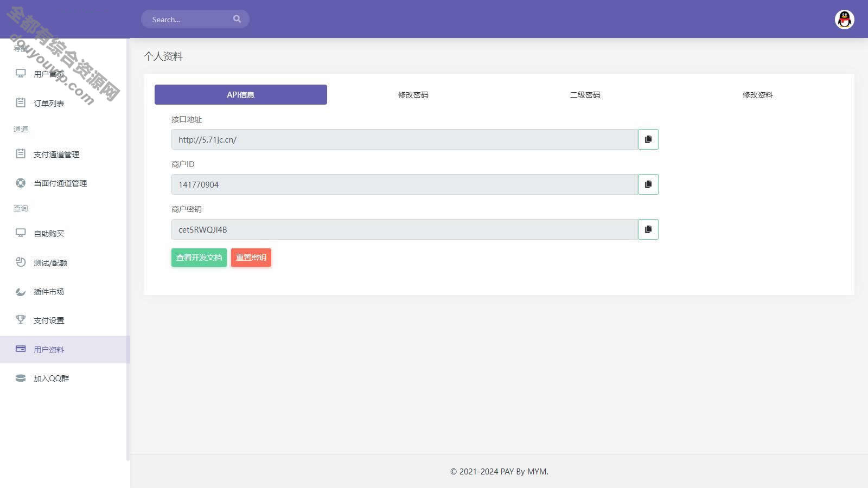Click the 加入QQ群 disk icon
Image resolution: width=868 pixels, height=488 pixels.
pos(21,378)
